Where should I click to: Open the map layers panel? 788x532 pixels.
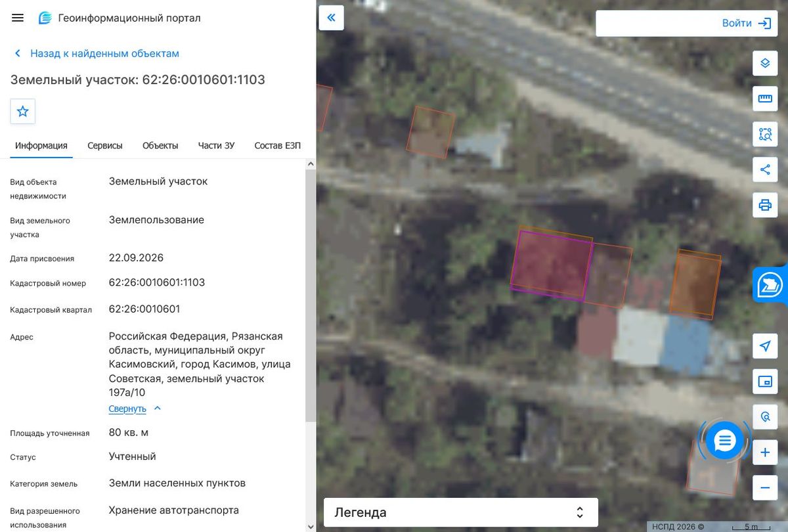(765, 63)
